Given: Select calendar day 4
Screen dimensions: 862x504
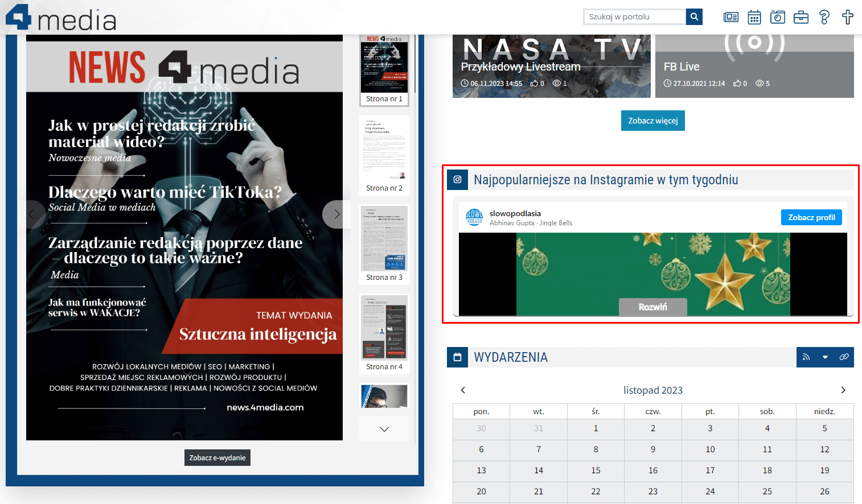Looking at the screenshot, I should 767,428.
